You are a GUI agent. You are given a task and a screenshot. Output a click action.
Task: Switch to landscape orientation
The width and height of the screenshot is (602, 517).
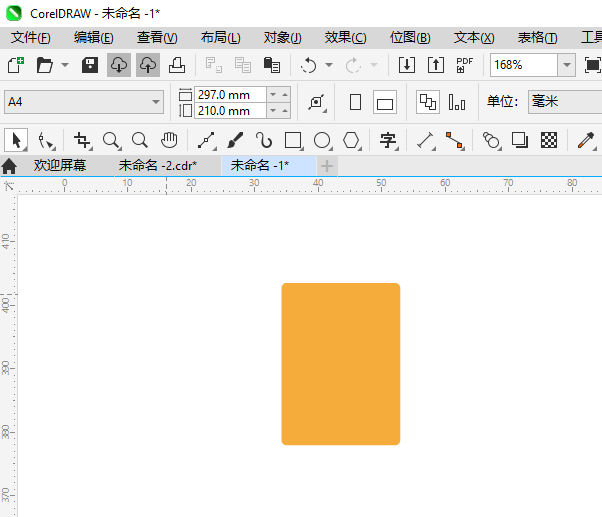pyautogui.click(x=385, y=102)
